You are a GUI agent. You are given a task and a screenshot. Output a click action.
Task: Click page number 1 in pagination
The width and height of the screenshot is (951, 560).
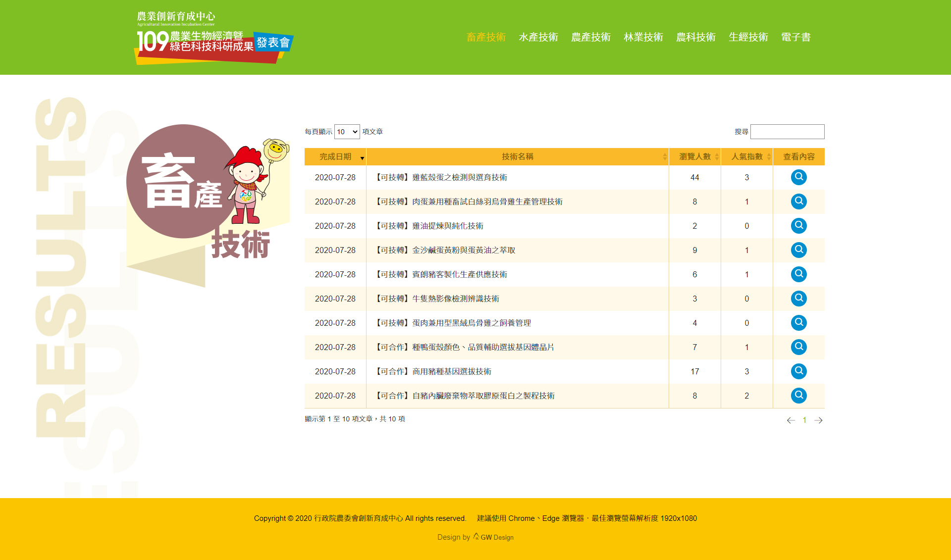[804, 420]
